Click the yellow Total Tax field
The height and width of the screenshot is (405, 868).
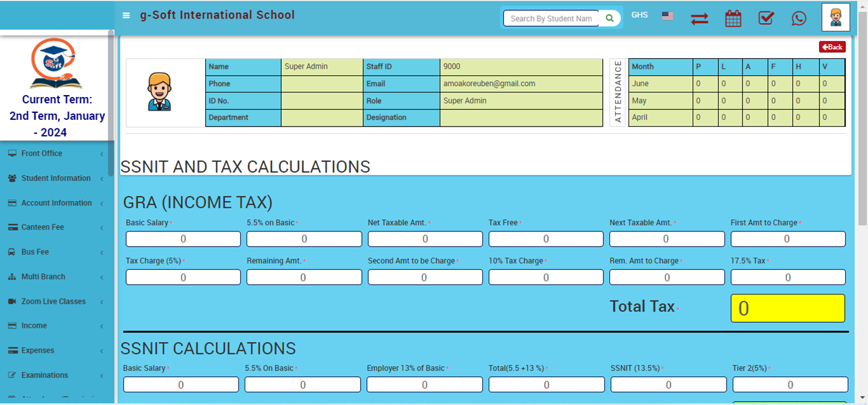click(x=787, y=308)
